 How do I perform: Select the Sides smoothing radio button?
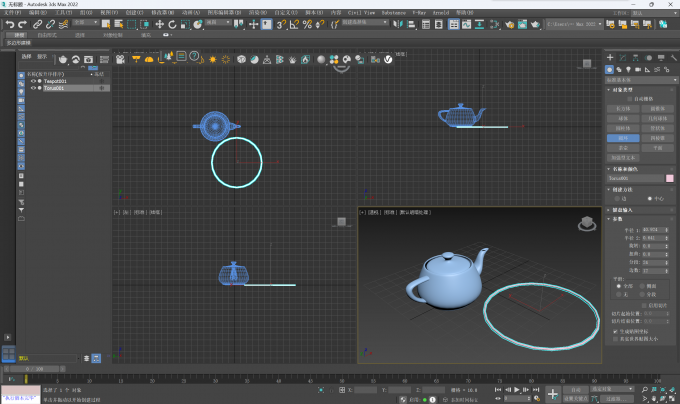[x=642, y=286]
